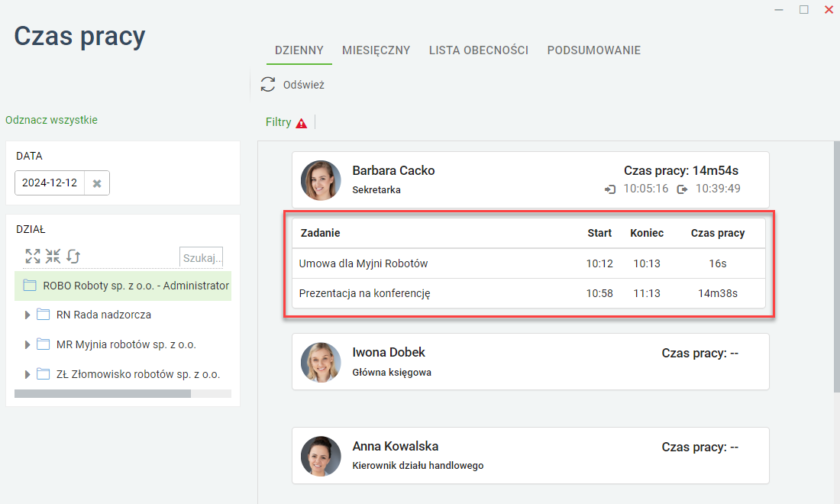Select RN Rada nadzorcza in the tree
Image resolution: width=840 pixels, height=504 pixels.
(103, 315)
